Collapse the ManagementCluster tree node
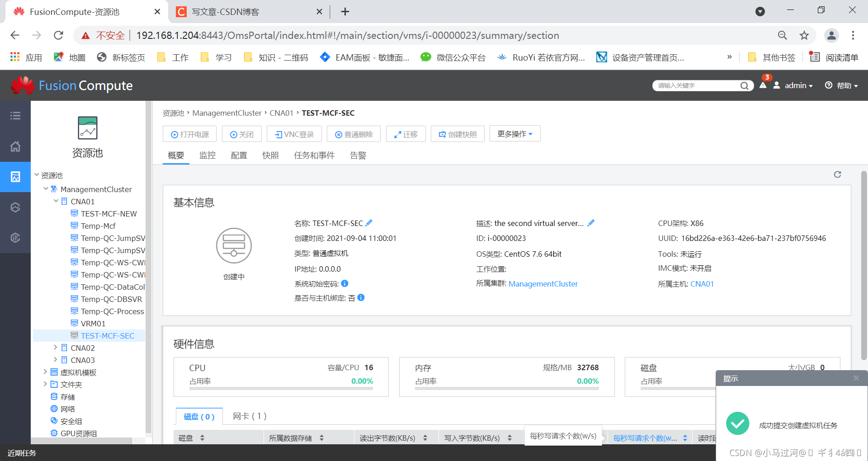Viewport: 868px width, 461px height. pyautogui.click(x=46, y=189)
